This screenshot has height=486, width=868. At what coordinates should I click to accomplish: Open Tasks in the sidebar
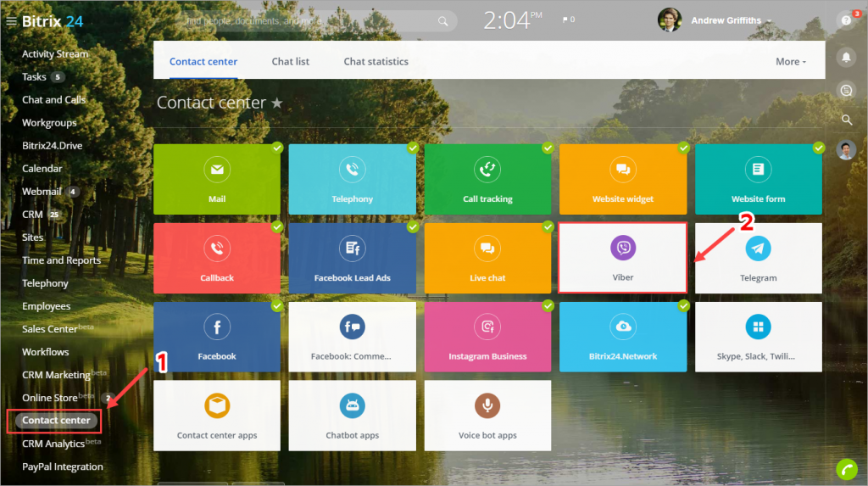[34, 76]
